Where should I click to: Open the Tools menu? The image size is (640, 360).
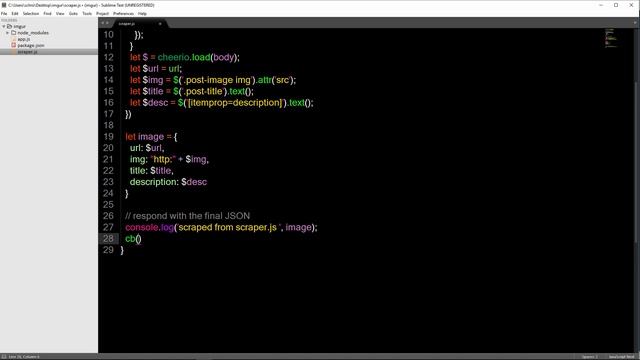[87, 13]
